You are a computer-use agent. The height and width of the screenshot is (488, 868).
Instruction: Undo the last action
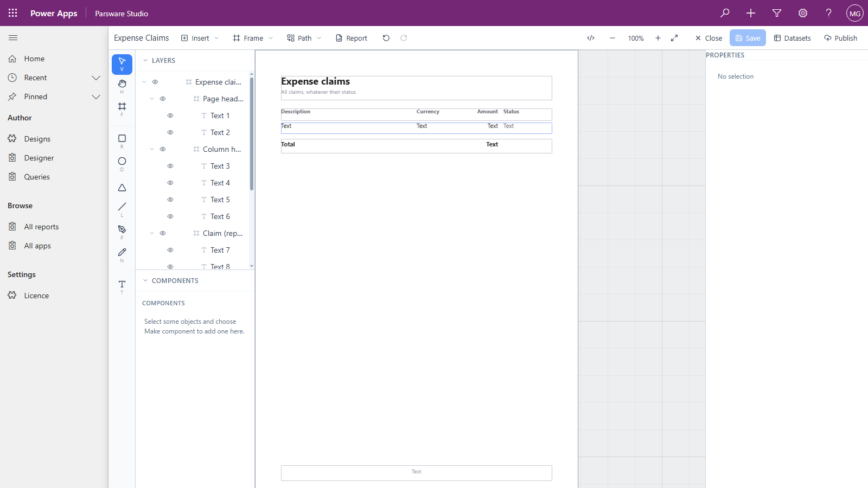pos(386,38)
